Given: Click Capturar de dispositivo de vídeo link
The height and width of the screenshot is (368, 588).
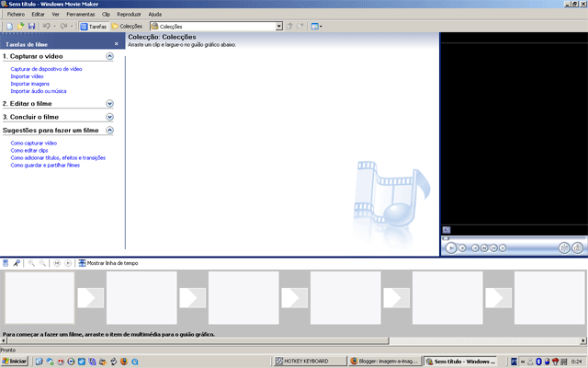Looking at the screenshot, I should pos(46,69).
